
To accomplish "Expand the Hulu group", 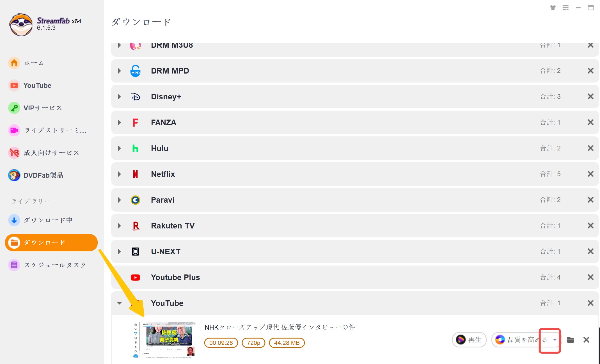I will [x=119, y=148].
